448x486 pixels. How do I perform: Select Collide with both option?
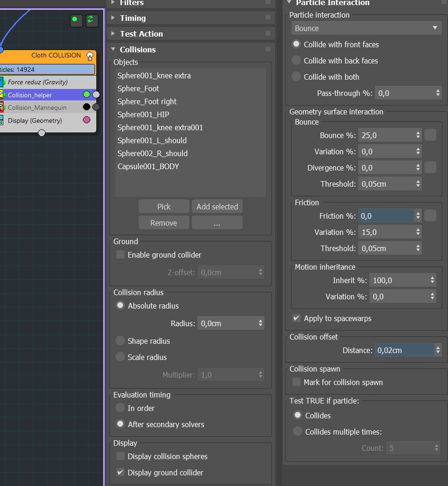pyautogui.click(x=297, y=77)
